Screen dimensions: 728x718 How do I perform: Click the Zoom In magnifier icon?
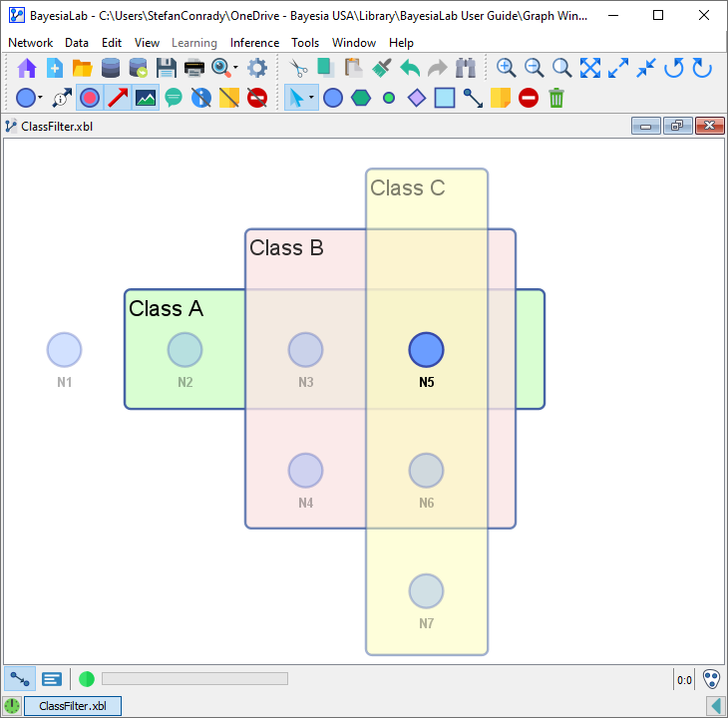click(507, 68)
